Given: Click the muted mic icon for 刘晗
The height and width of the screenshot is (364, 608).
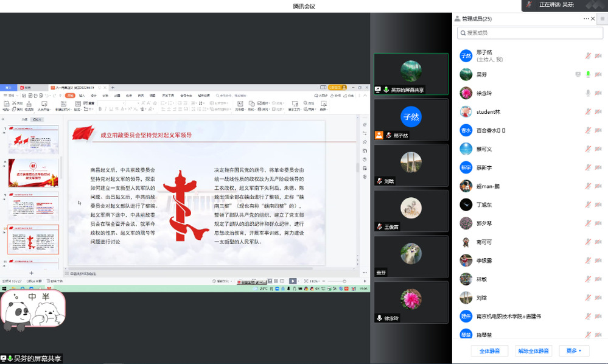Looking at the screenshot, I should (x=588, y=298).
